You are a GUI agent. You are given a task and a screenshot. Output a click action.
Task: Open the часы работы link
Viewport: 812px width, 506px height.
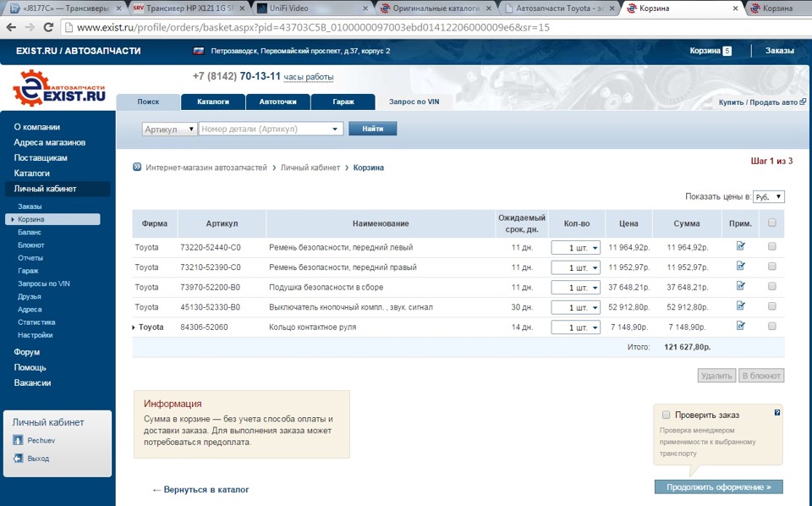309,77
